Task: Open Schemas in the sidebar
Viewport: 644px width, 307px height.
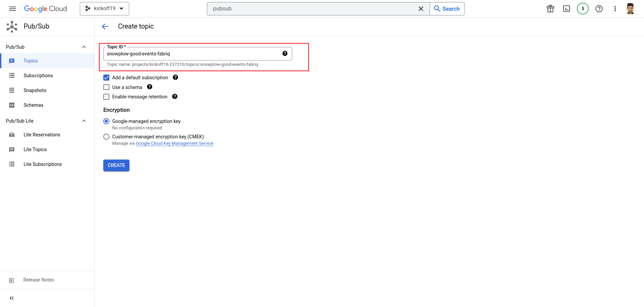Action: [x=47, y=105]
